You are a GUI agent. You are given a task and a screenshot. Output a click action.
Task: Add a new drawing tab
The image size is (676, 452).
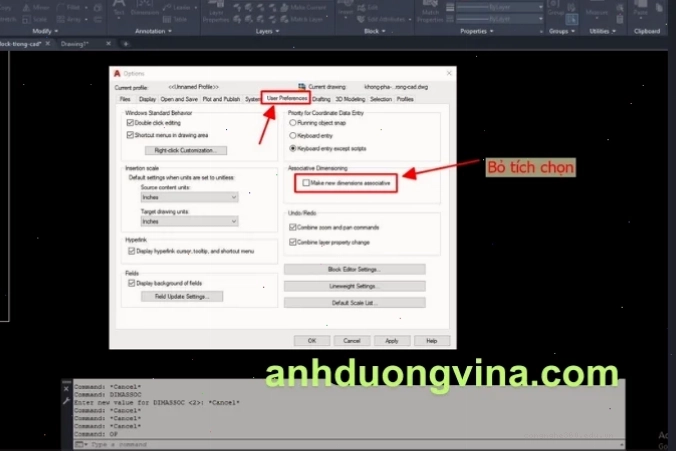(126, 44)
